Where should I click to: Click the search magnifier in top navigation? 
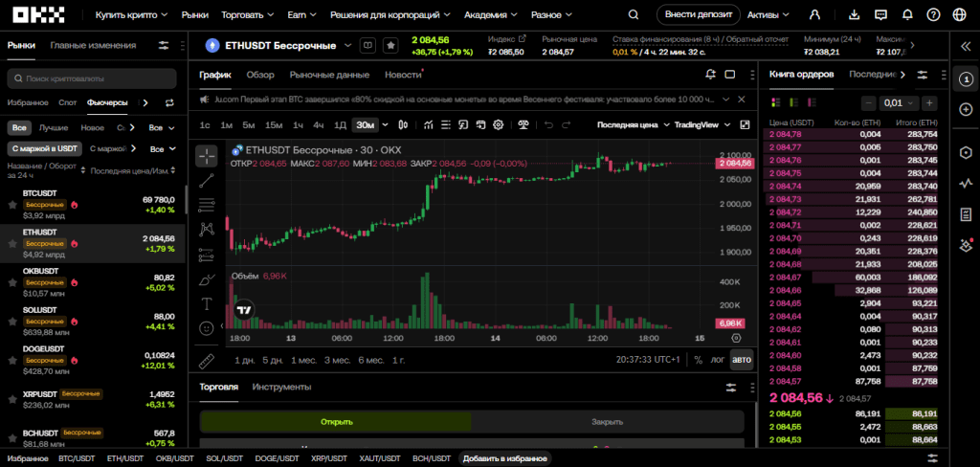634,14
